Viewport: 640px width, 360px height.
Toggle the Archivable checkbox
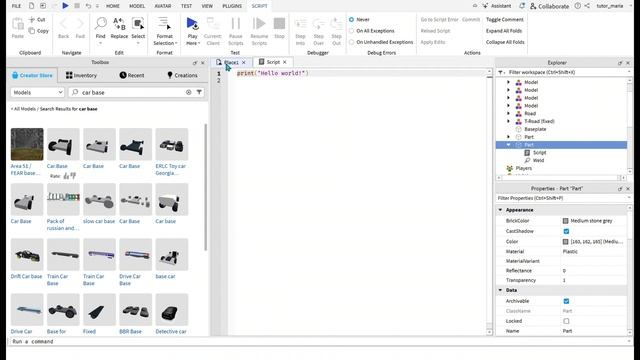point(566,301)
